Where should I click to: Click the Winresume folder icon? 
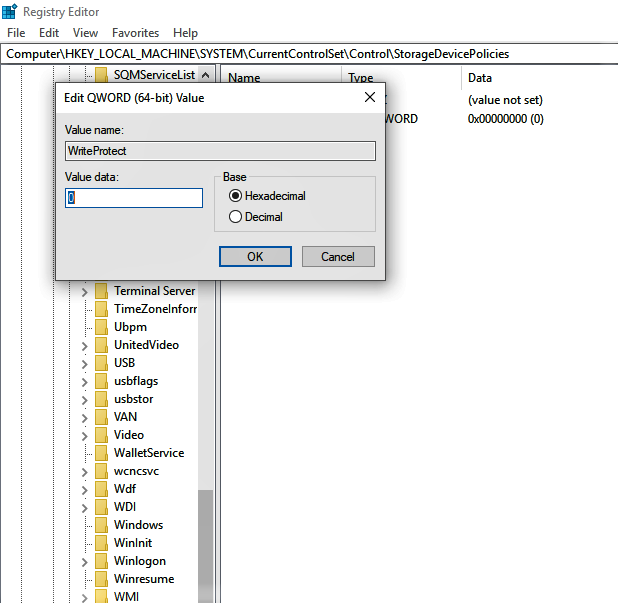pos(101,579)
